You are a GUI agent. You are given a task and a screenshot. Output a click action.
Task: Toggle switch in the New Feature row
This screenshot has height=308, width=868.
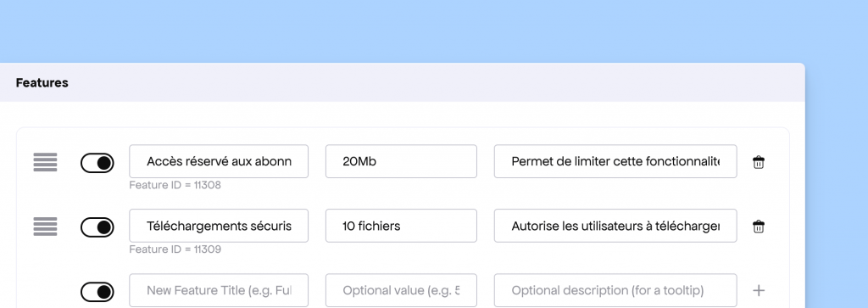point(97,292)
